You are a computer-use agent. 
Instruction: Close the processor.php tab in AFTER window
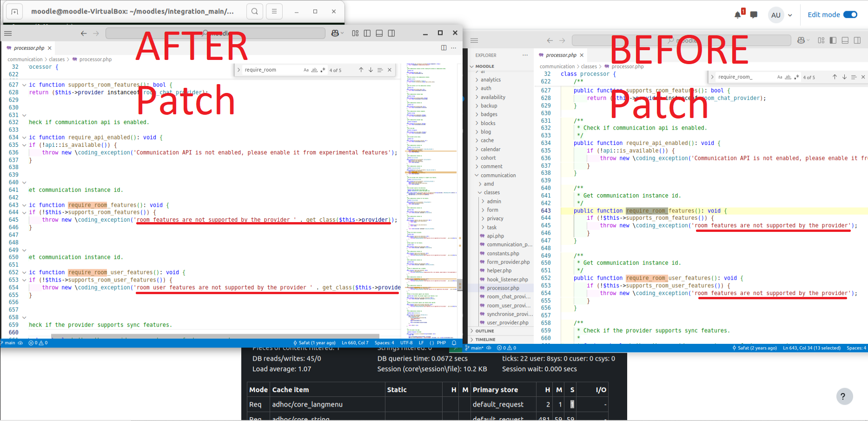[50, 48]
